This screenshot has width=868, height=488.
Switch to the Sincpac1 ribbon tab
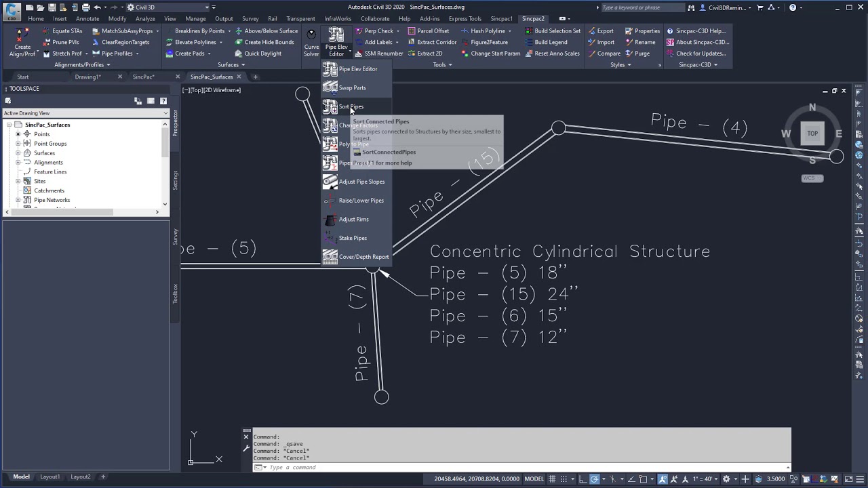click(501, 18)
